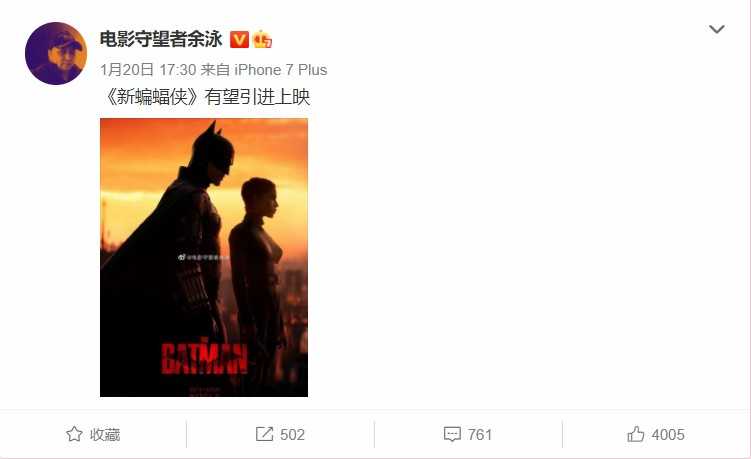The height and width of the screenshot is (459, 751).
Task: Click the post text 有望引进上映
Action: tap(257, 97)
